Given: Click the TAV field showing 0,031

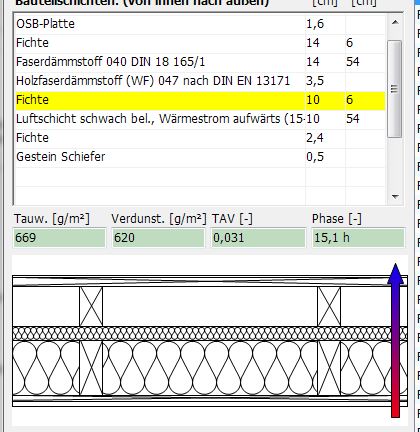Looking at the screenshot, I should click(258, 238).
